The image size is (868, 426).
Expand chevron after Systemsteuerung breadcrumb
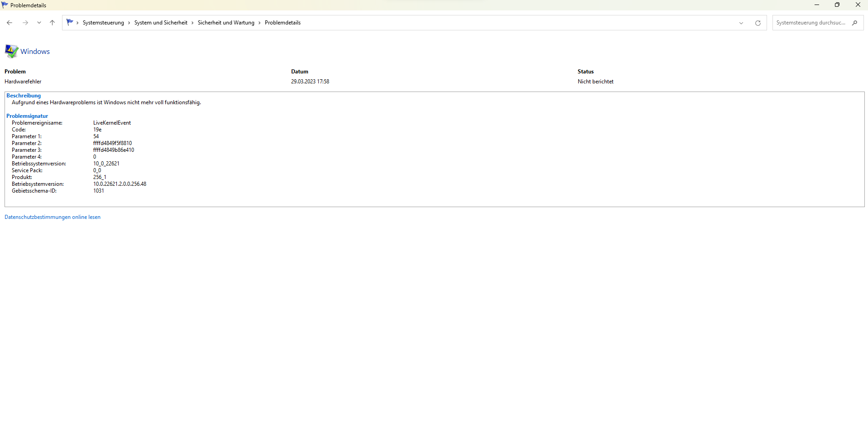coord(129,23)
